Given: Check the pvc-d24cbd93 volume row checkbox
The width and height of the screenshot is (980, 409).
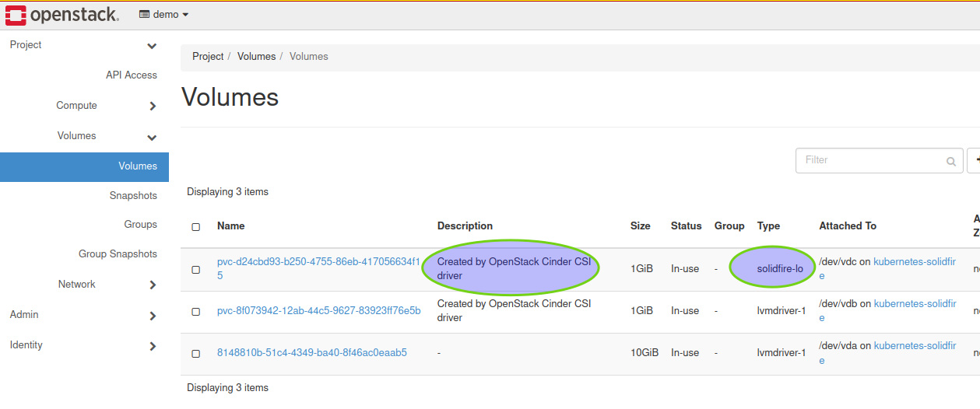Looking at the screenshot, I should (x=196, y=270).
